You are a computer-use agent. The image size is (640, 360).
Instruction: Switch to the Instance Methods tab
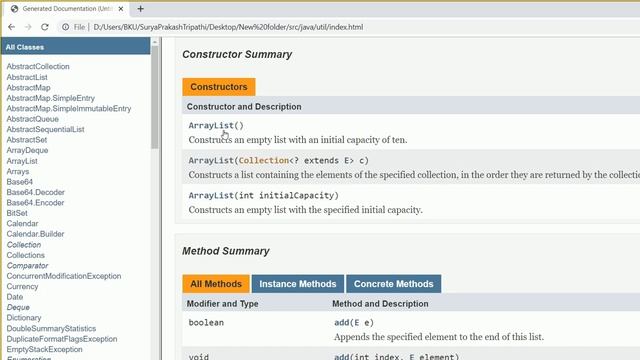298,284
